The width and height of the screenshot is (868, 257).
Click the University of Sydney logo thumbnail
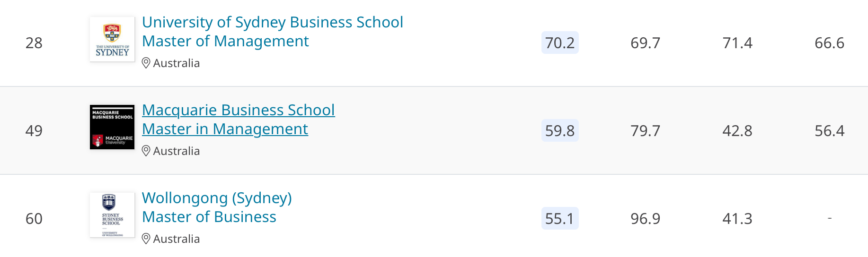[x=112, y=39]
